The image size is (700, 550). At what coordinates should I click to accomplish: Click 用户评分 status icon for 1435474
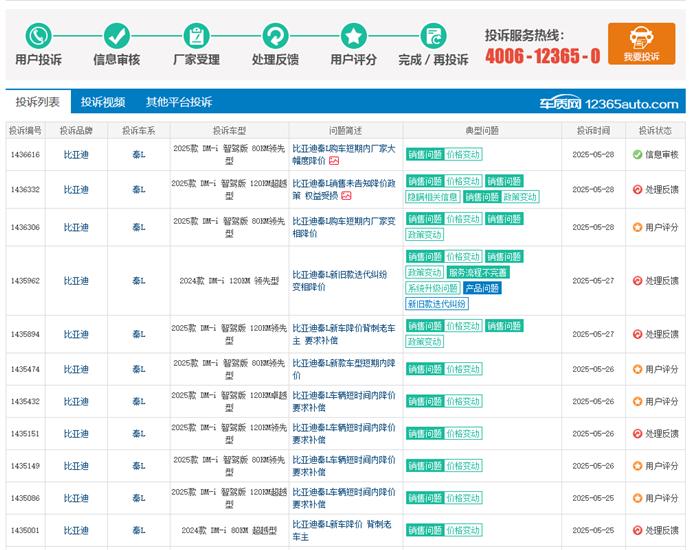(638, 369)
